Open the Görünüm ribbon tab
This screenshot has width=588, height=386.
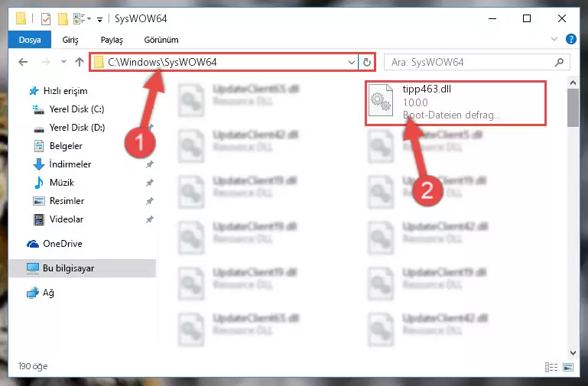161,40
